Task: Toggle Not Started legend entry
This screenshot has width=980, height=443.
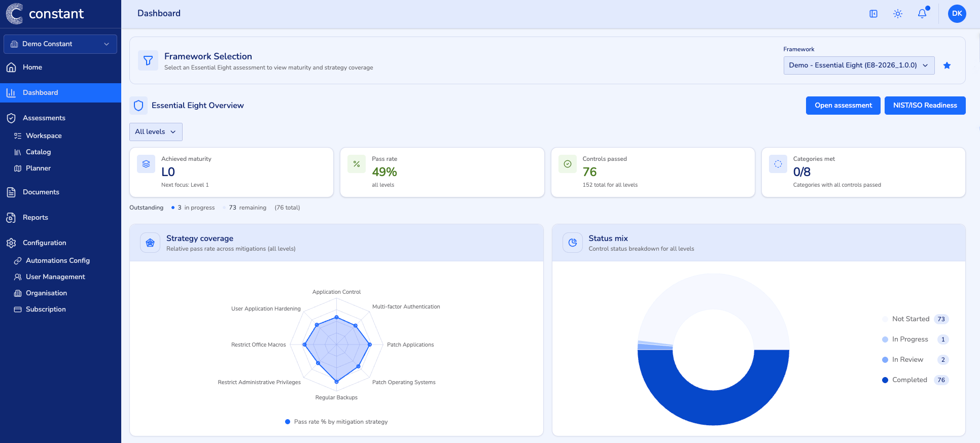Action: tap(915, 319)
